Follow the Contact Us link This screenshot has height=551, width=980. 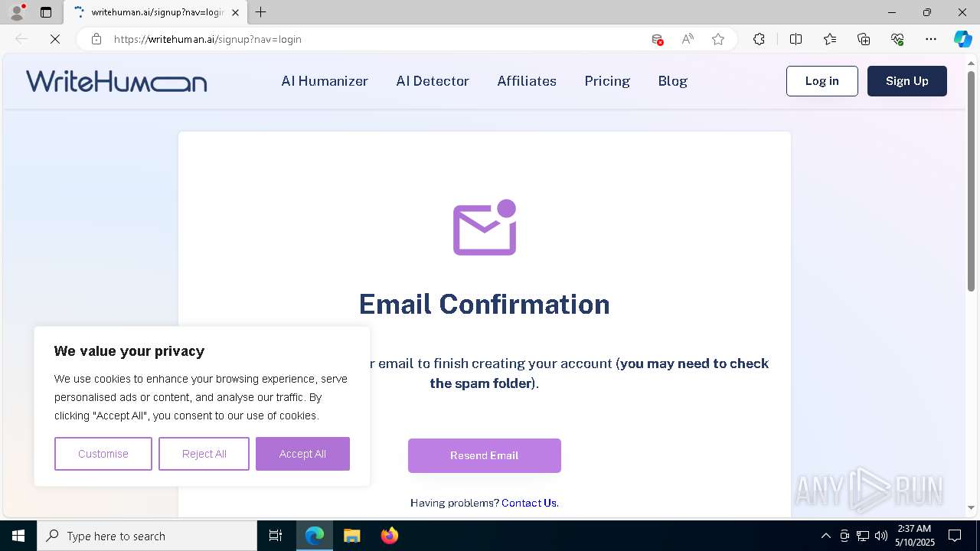[x=529, y=503]
